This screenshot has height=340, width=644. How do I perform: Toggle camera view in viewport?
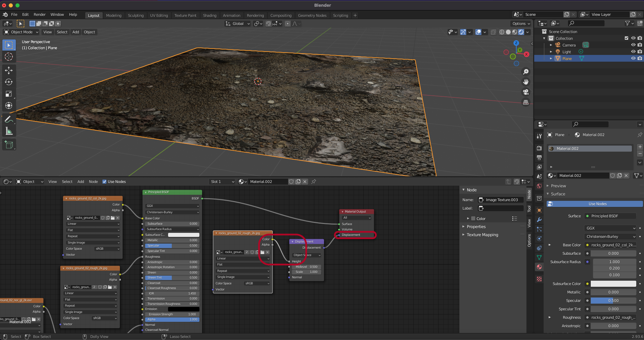(x=525, y=92)
